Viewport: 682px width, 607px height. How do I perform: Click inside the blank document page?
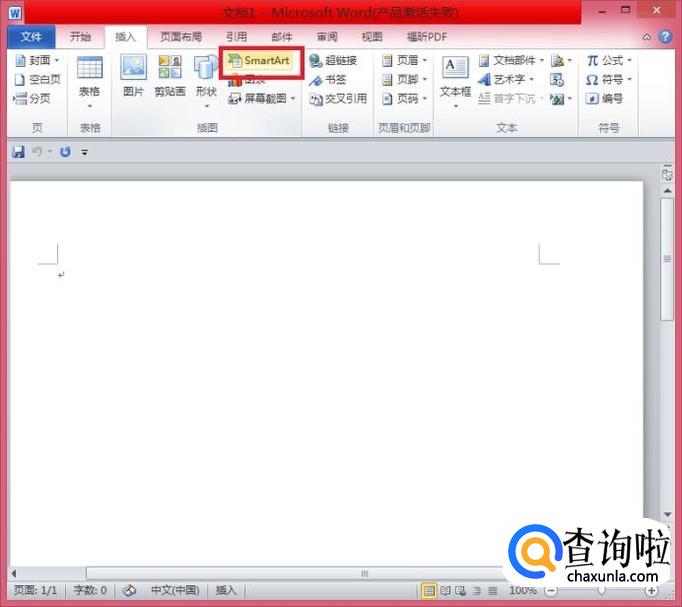(326, 374)
